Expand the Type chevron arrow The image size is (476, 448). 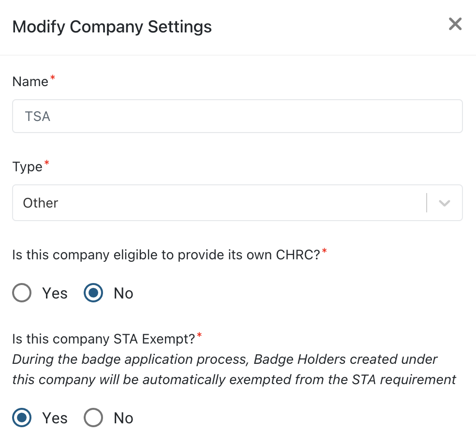point(445,203)
